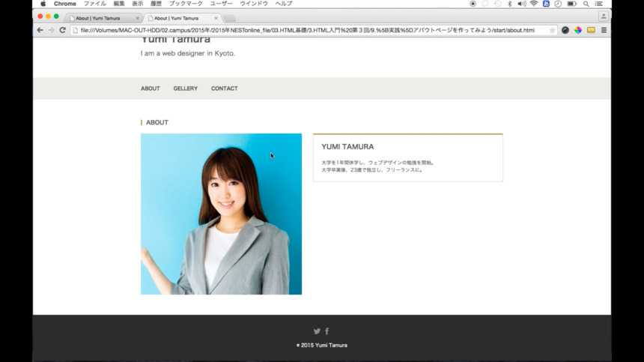Open the 表示 menu
Image resolution: width=644 pixels, height=362 pixels.
point(138,4)
